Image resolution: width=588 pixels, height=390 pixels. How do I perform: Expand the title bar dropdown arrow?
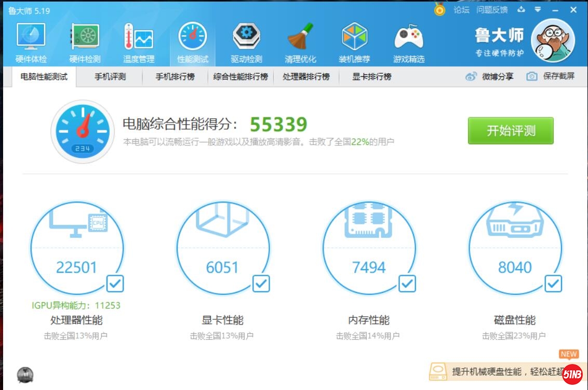[538, 9]
